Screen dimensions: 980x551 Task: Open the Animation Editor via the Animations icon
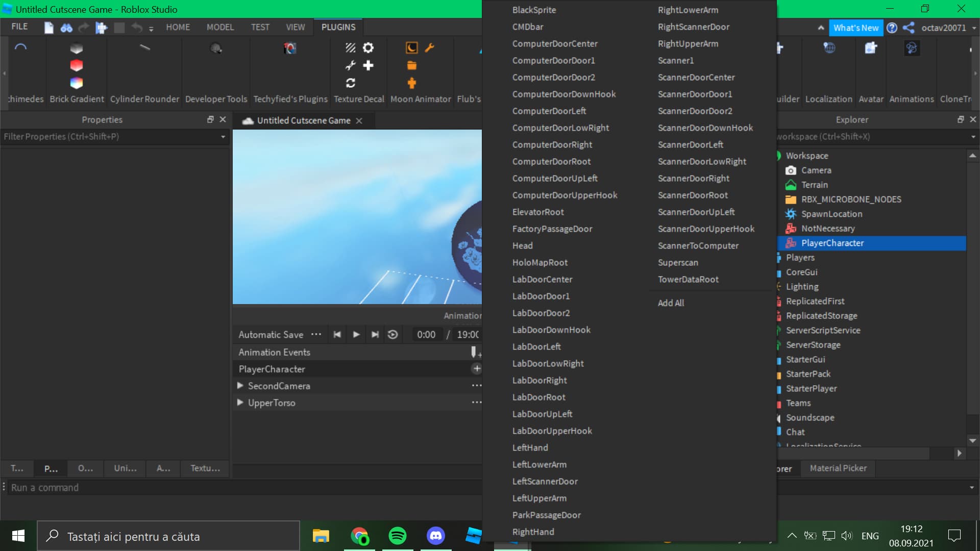coord(912,48)
